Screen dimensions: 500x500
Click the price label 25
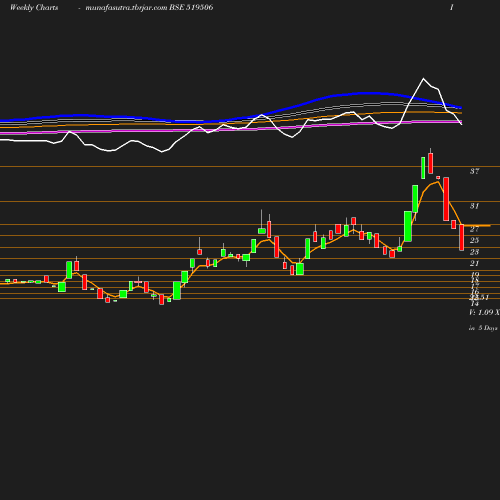[x=474, y=240]
